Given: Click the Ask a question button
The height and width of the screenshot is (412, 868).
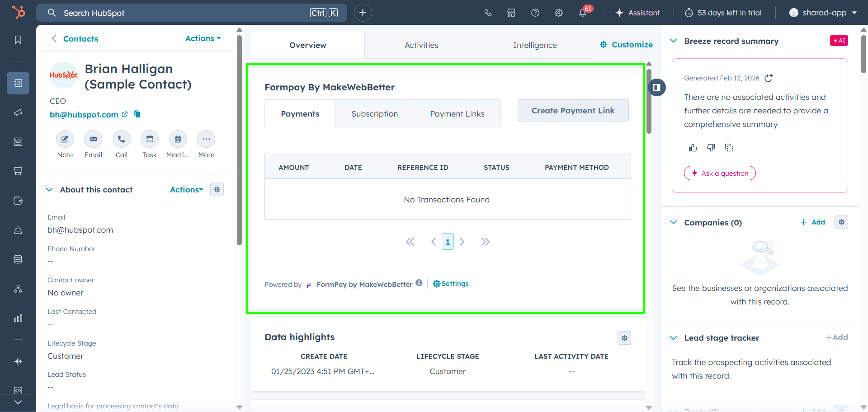Looking at the screenshot, I should pos(720,173).
